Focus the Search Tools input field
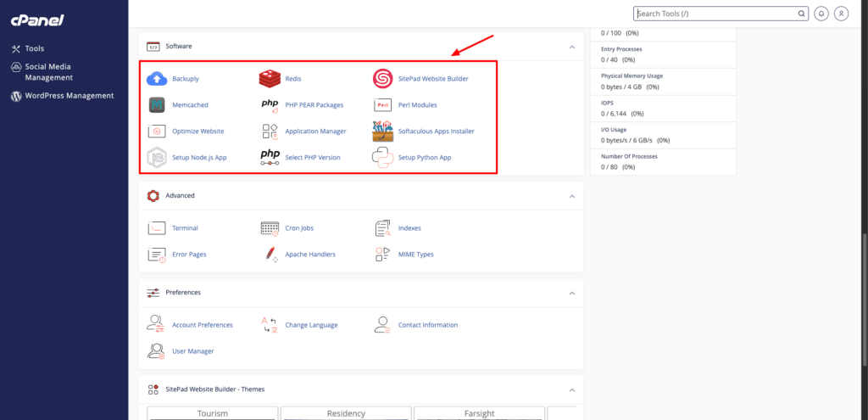Image resolution: width=868 pixels, height=420 pixels. pyautogui.click(x=721, y=14)
